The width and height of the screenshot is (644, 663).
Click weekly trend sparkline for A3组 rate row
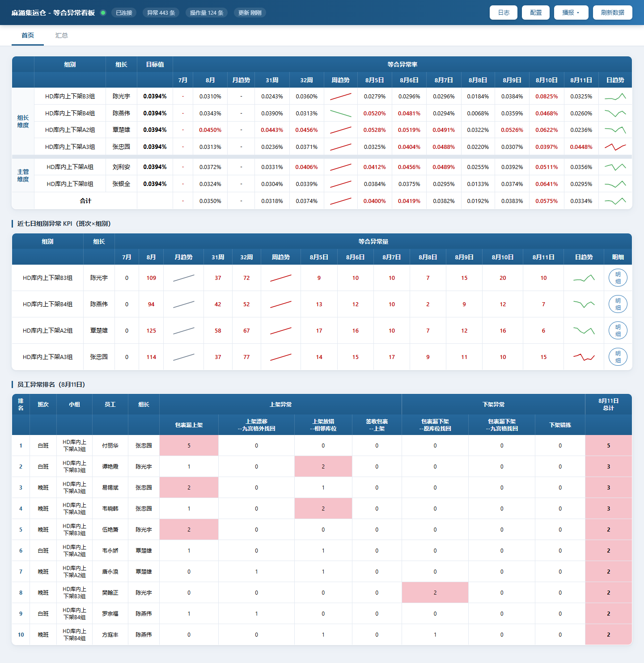pyautogui.click(x=341, y=147)
